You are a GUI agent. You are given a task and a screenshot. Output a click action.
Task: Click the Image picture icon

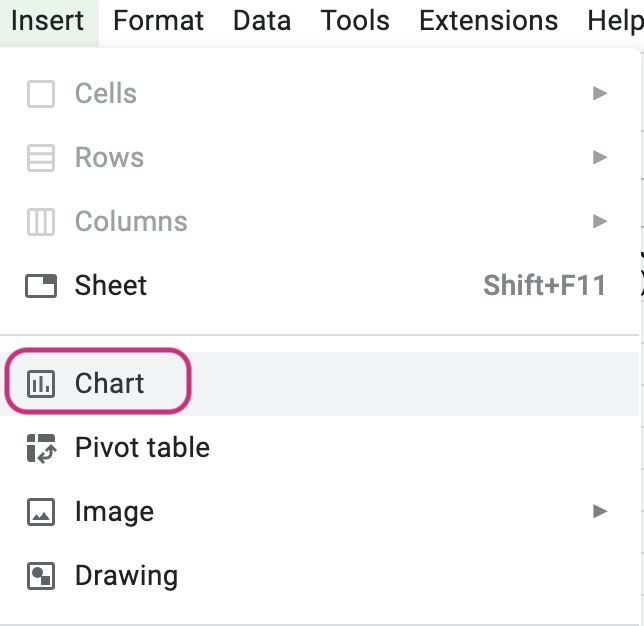[x=41, y=512]
